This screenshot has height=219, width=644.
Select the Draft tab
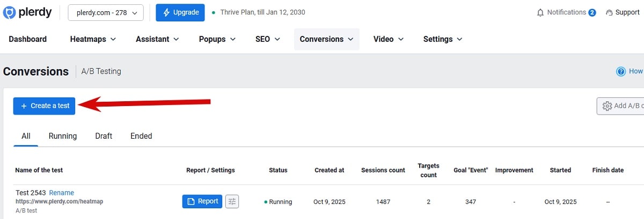click(104, 136)
